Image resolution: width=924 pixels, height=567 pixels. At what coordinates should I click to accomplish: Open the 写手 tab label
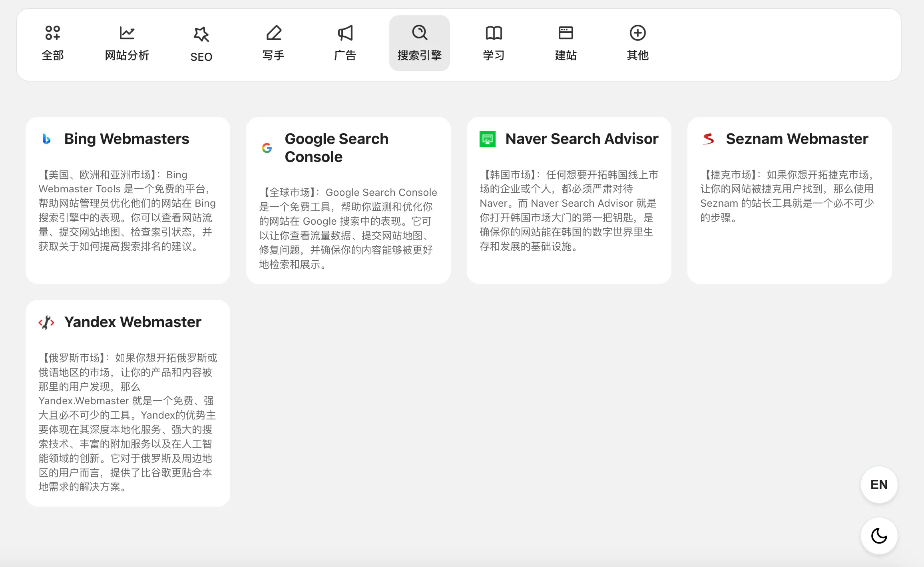[273, 55]
